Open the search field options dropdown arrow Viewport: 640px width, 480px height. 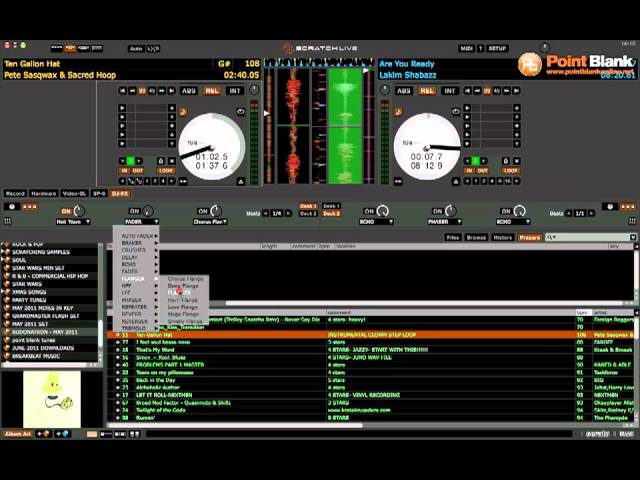coord(633,237)
